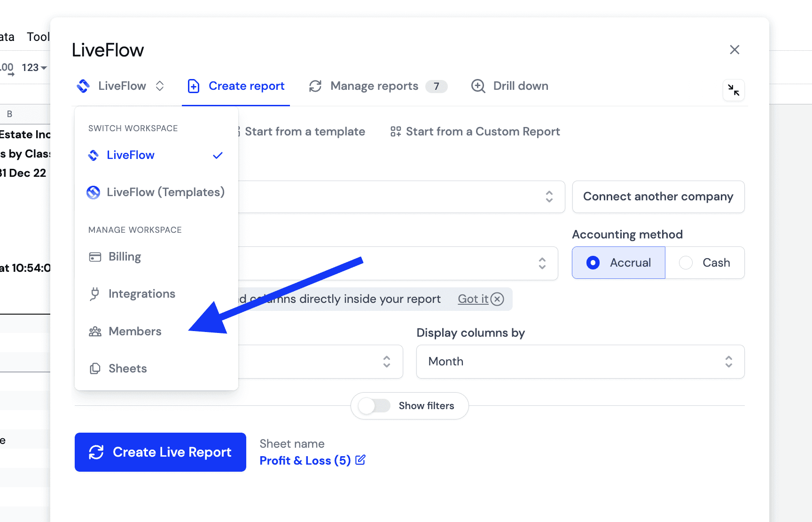Open the report type dropdown beside Accounting method
Screen dimensions: 812x522
click(x=398, y=263)
